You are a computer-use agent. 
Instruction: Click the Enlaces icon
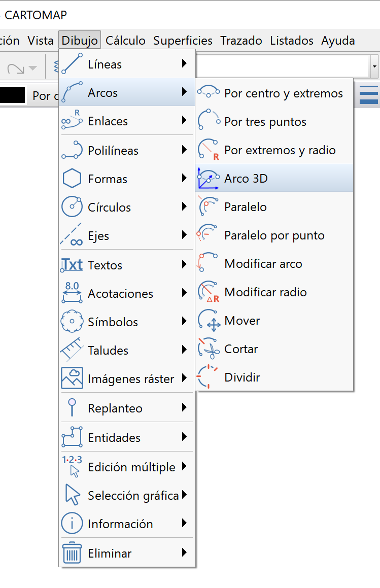72,120
